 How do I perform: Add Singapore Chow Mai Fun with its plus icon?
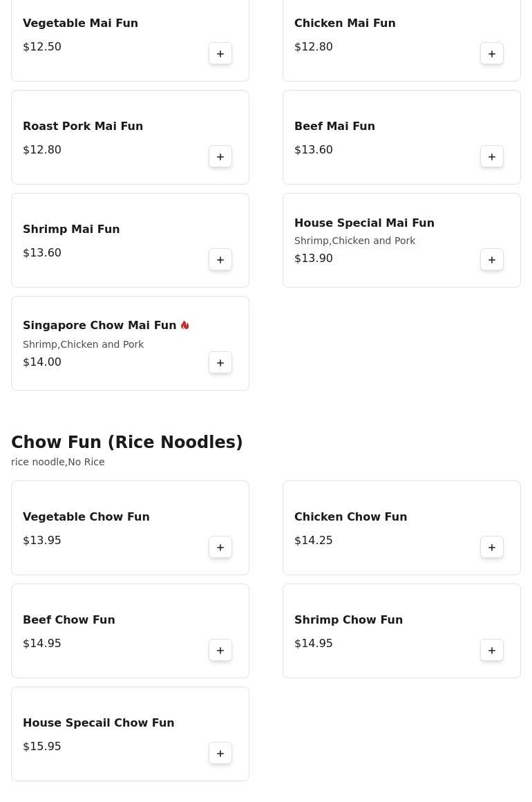point(220,363)
